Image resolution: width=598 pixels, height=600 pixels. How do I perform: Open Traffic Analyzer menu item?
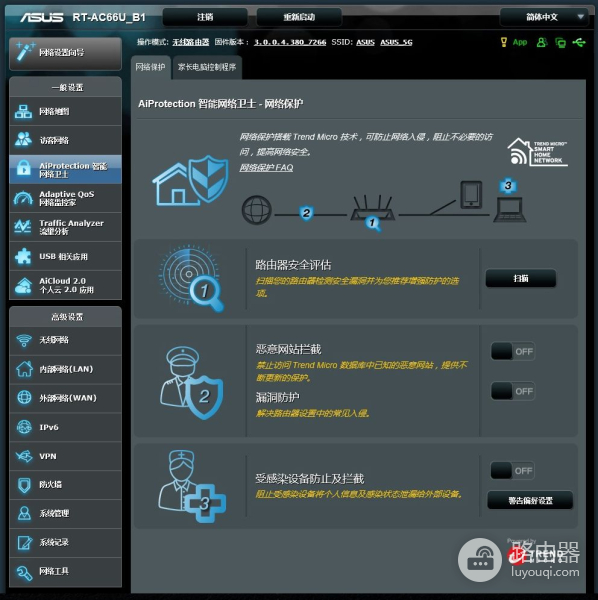[x=65, y=227]
